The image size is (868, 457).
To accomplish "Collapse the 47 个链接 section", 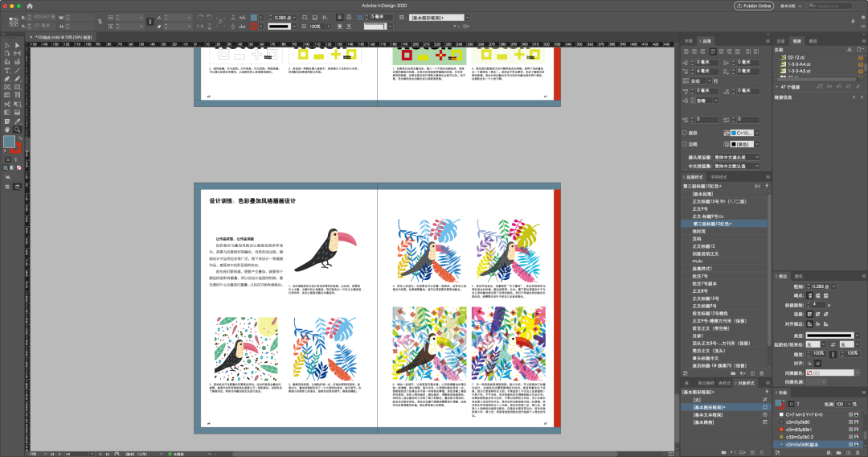I will click(776, 87).
